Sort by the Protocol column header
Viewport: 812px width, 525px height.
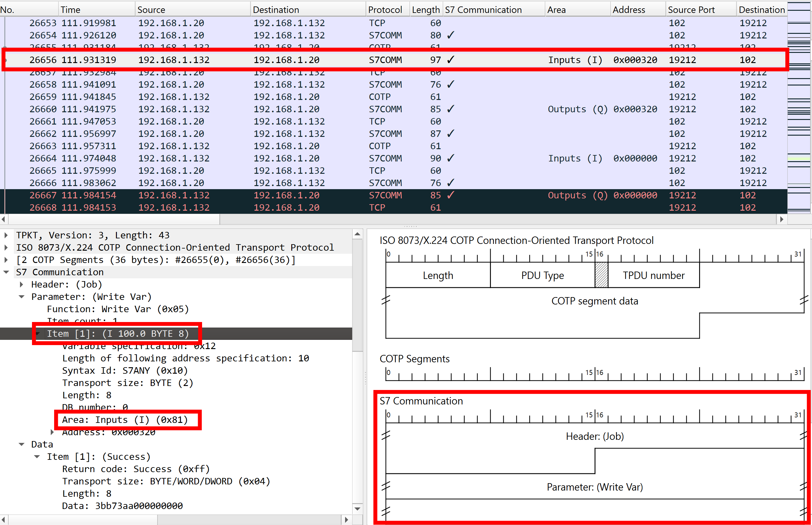point(385,10)
